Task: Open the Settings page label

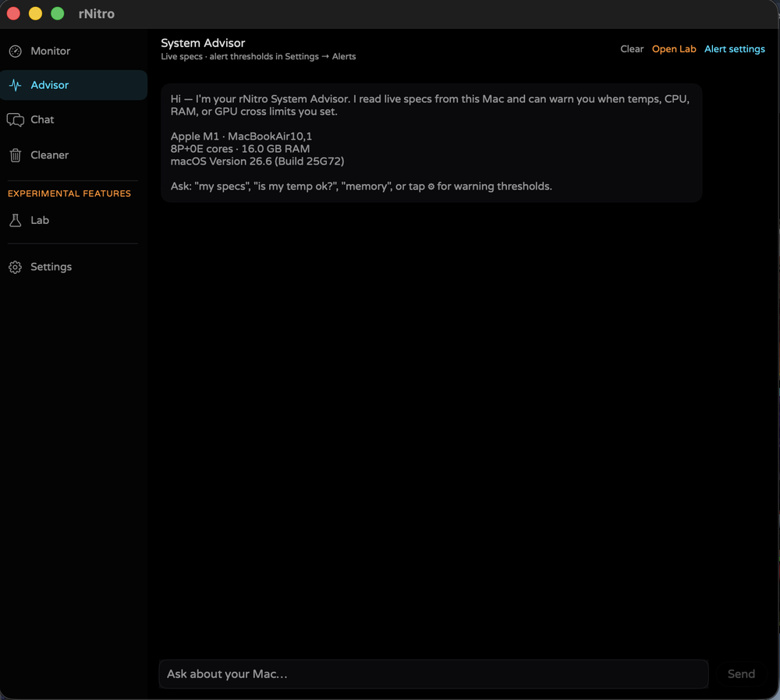Action: point(51,267)
